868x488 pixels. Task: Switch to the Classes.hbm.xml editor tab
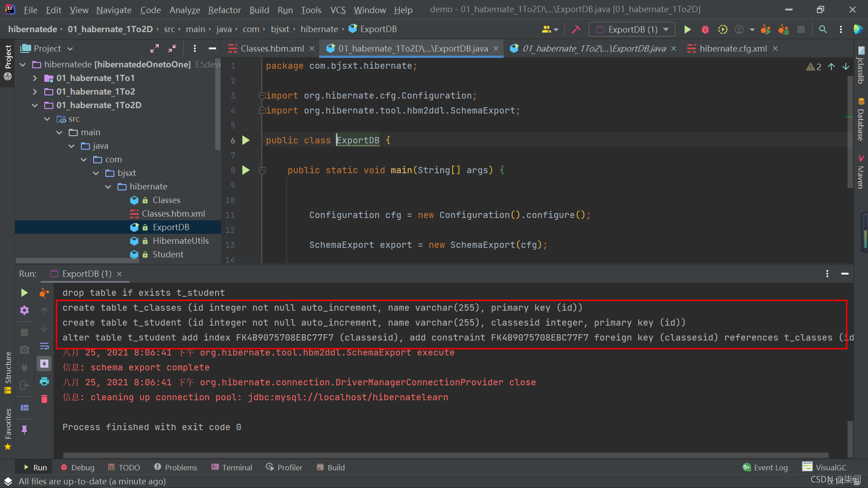coord(272,48)
